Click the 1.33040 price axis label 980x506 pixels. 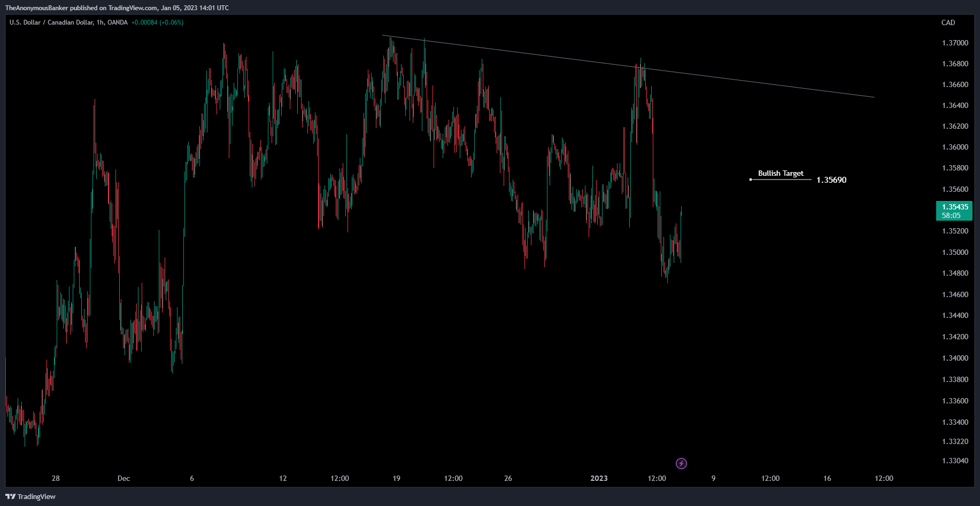[955, 461]
